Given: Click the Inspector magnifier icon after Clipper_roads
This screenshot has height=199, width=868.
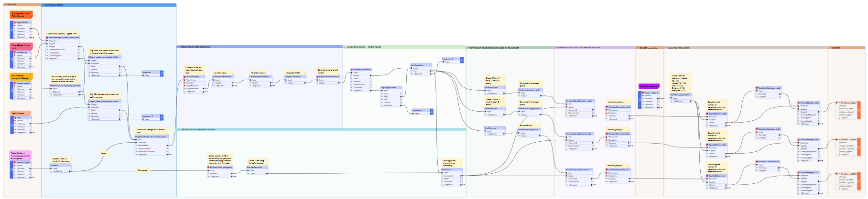Looking at the screenshot, I should point(162,73).
